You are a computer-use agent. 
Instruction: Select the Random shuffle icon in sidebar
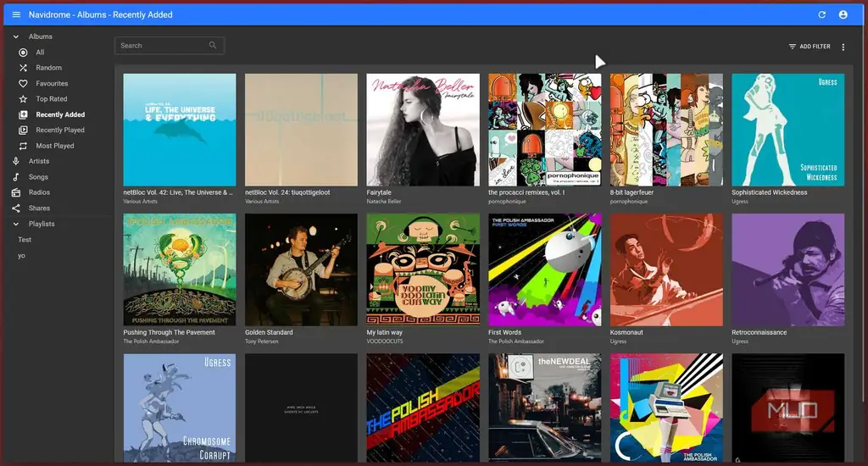pos(23,68)
